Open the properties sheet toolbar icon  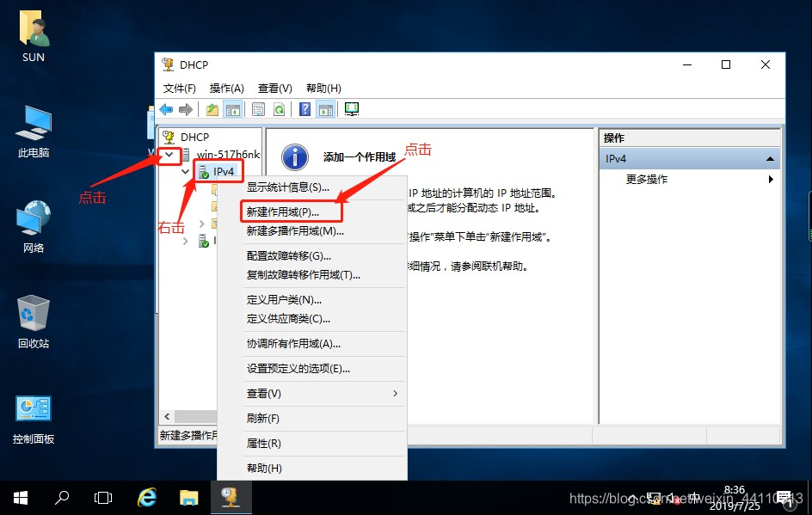coord(258,109)
